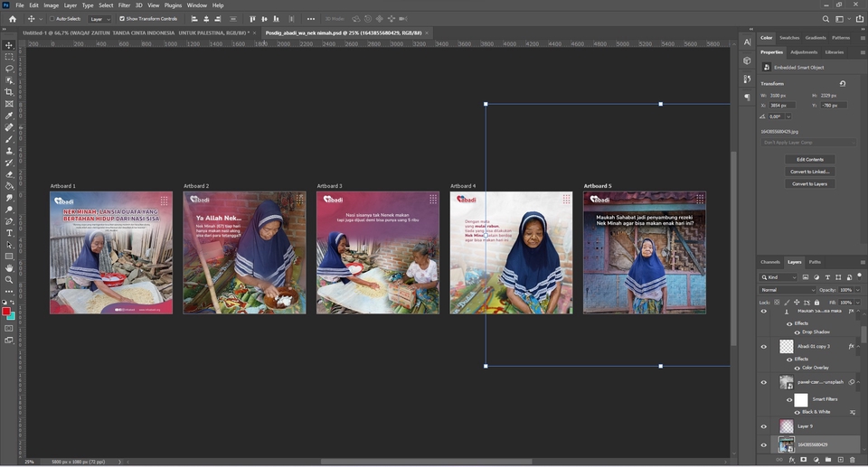Switch to the Untitled-1 document tab

(136, 33)
